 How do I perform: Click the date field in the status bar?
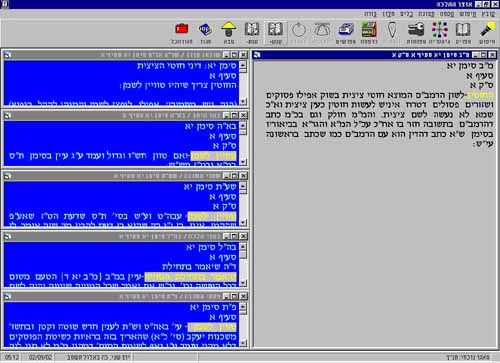[x=40, y=357]
